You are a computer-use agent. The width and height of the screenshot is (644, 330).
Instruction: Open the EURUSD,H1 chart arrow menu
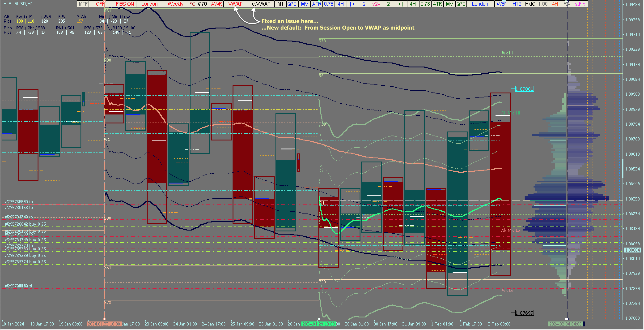pyautogui.click(x=5, y=4)
